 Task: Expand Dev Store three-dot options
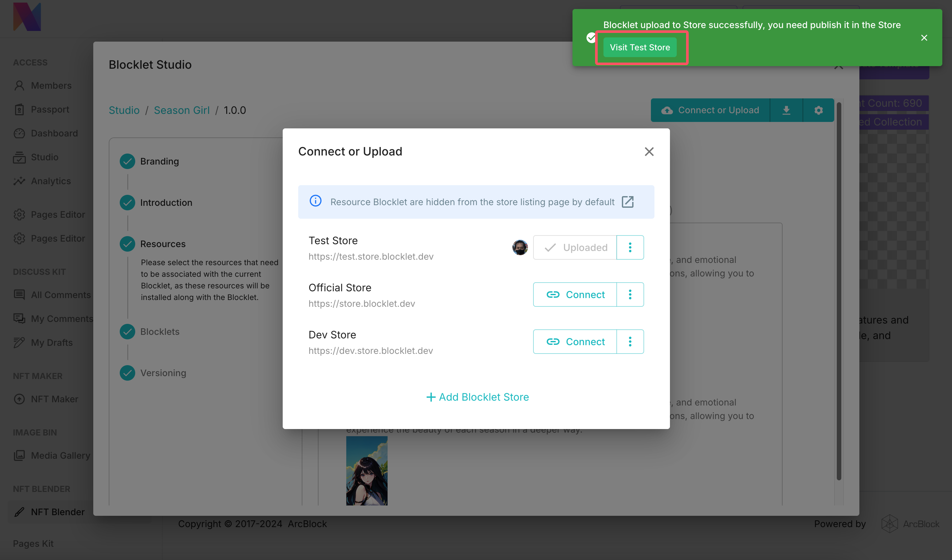tap(630, 342)
